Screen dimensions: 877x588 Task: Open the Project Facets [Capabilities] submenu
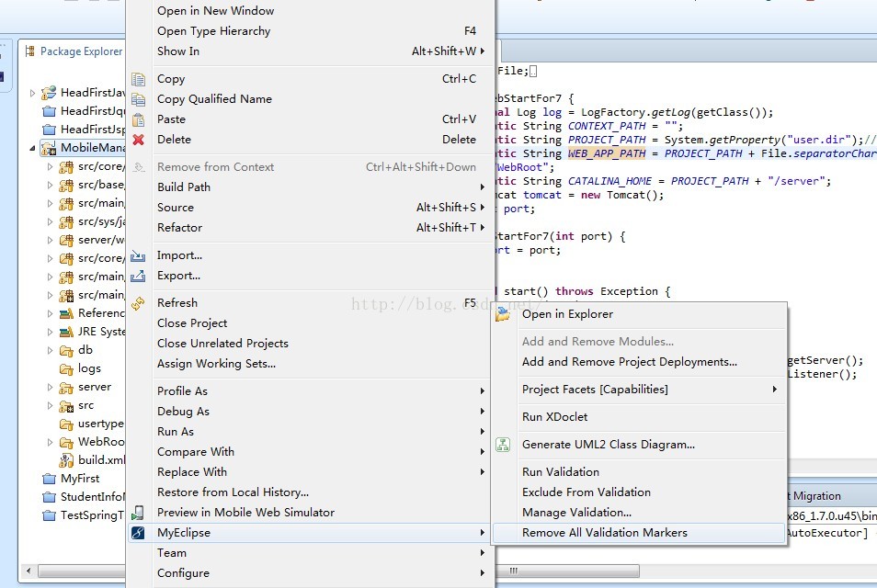pos(639,390)
